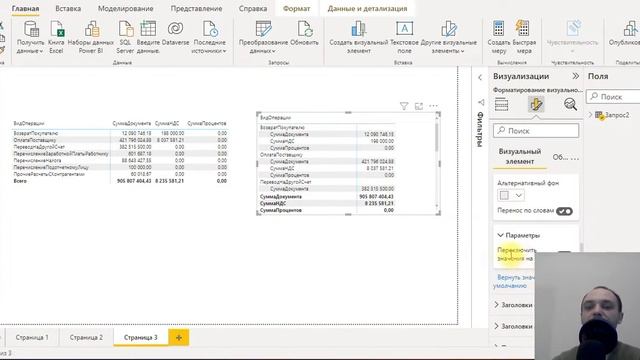Image resolution: width=640 pixels, height=360 pixels.
Task: Add a new report page with the plus button
Action: tap(178, 338)
